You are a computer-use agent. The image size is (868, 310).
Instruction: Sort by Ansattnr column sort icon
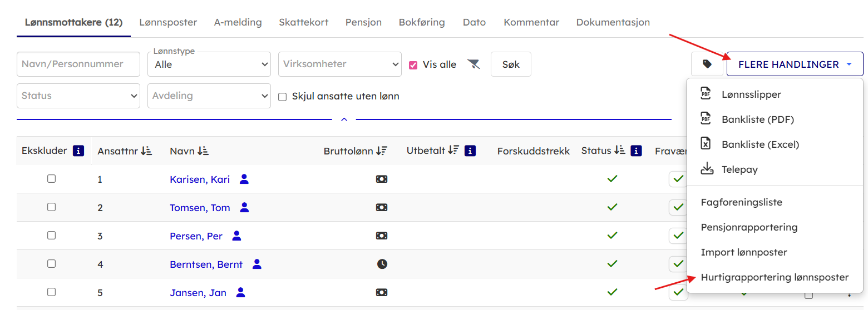pos(147,151)
